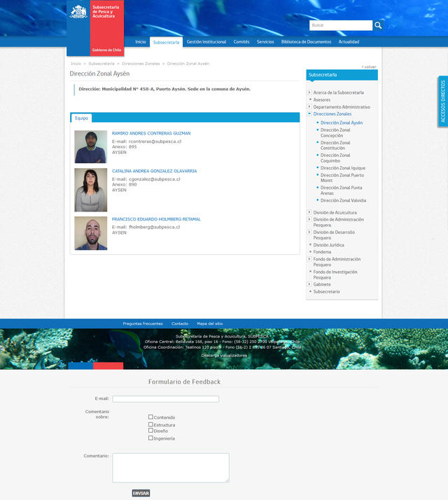Open the Gestión Institucional menu
This screenshot has height=500, width=448.
click(x=206, y=42)
